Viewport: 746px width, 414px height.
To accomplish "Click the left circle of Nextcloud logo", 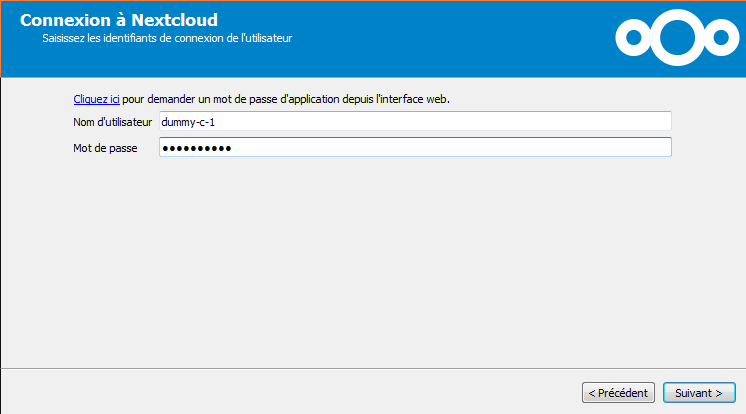I will (x=634, y=38).
